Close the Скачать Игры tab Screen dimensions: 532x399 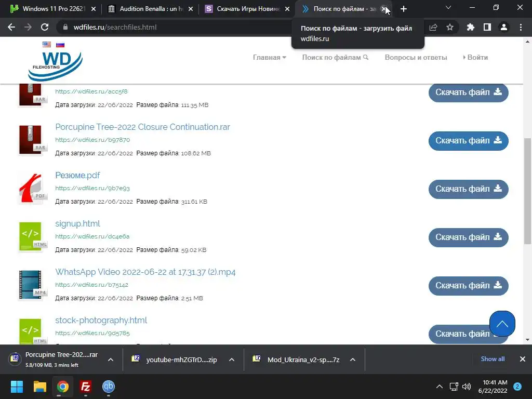point(287,9)
